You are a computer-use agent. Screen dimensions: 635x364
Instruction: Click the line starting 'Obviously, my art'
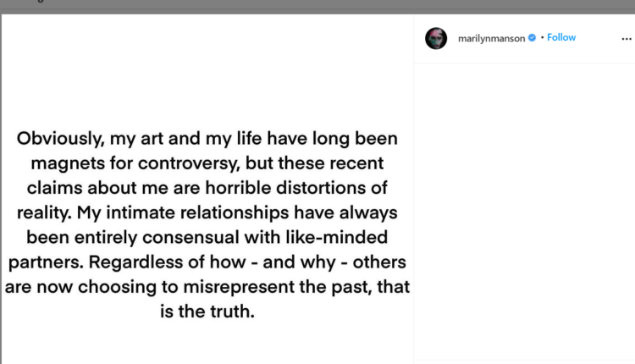[207, 139]
